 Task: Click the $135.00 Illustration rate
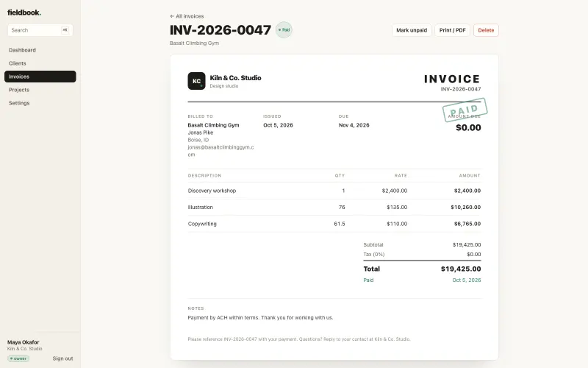397,208
